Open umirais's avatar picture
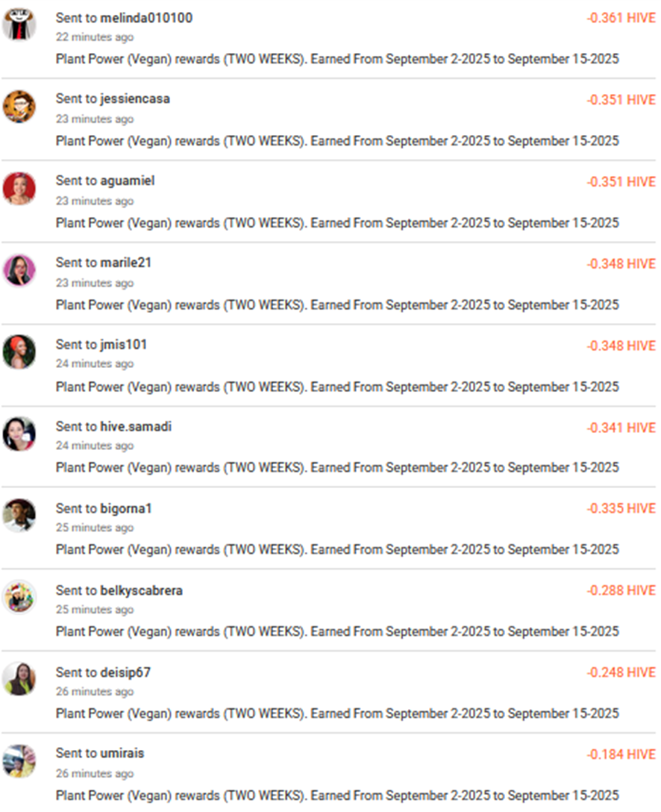The image size is (661, 812). (19, 761)
